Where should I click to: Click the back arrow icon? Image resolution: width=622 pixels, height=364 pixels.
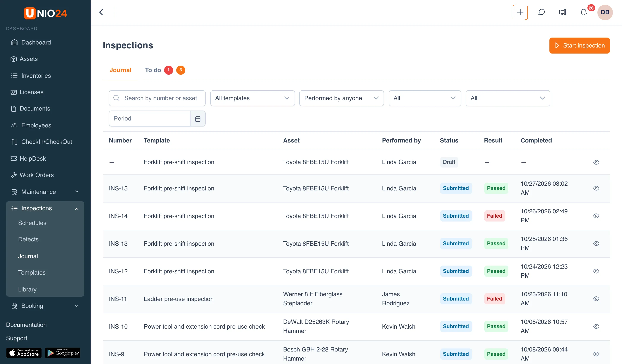(x=101, y=12)
